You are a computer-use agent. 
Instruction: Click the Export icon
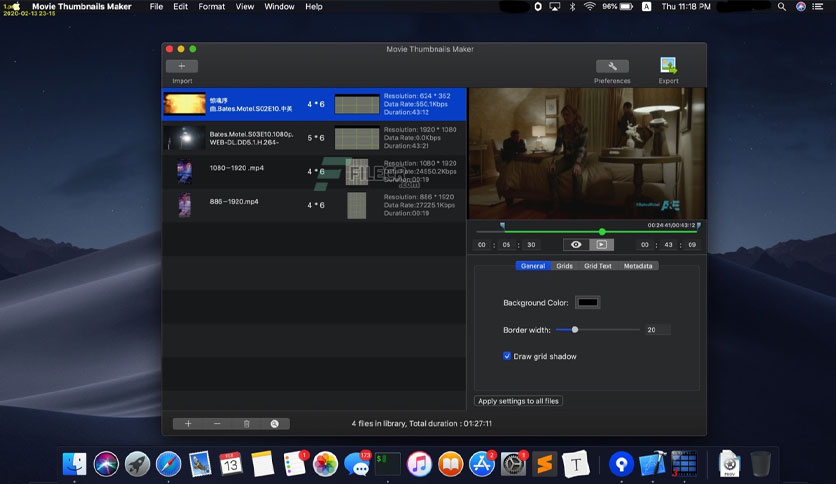coord(668,66)
